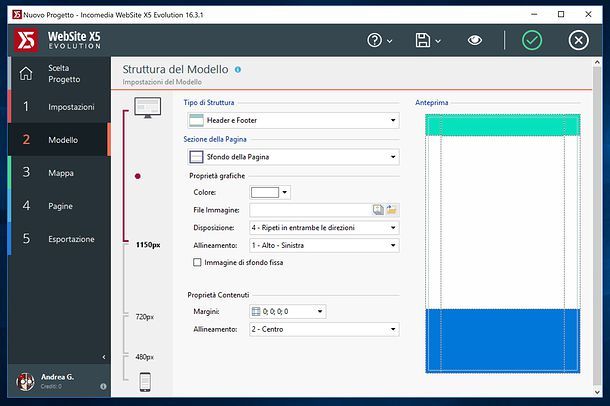Viewport: 610px width, 406px height.
Task: Go to Scelta Progetto home step
Action: pos(59,74)
